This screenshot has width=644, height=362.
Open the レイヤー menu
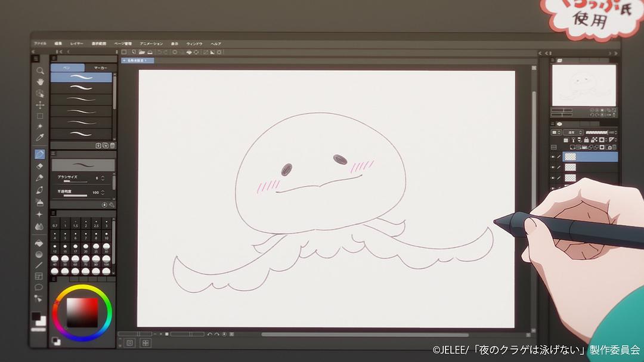coord(76,43)
